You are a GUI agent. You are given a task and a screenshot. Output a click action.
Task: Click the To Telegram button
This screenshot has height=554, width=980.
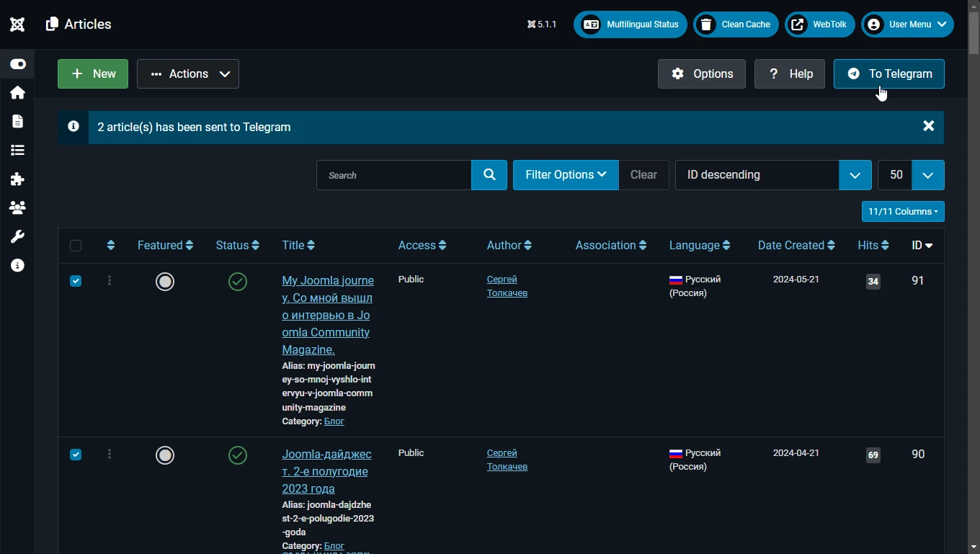(x=889, y=73)
